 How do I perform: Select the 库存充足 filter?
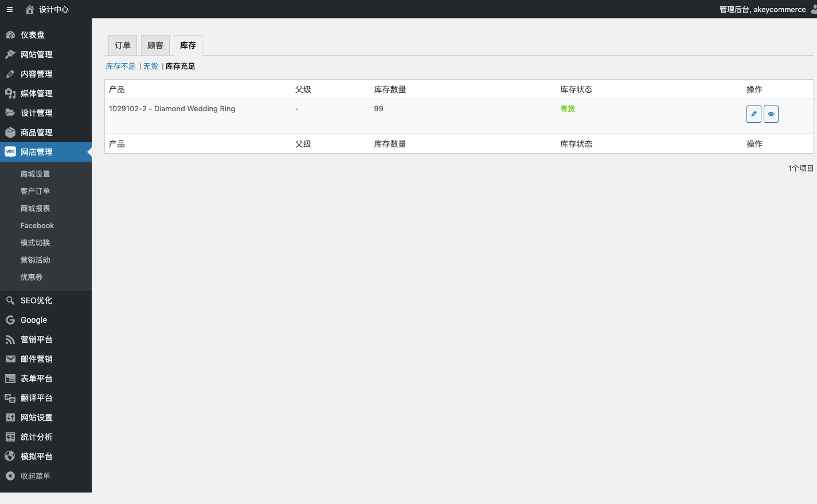pos(181,67)
